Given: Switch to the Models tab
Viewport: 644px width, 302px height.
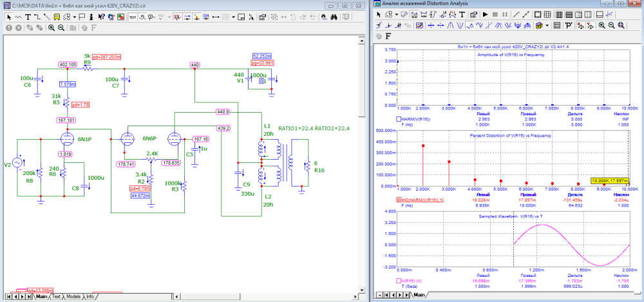Looking at the screenshot, I should pyautogui.click(x=73, y=297).
